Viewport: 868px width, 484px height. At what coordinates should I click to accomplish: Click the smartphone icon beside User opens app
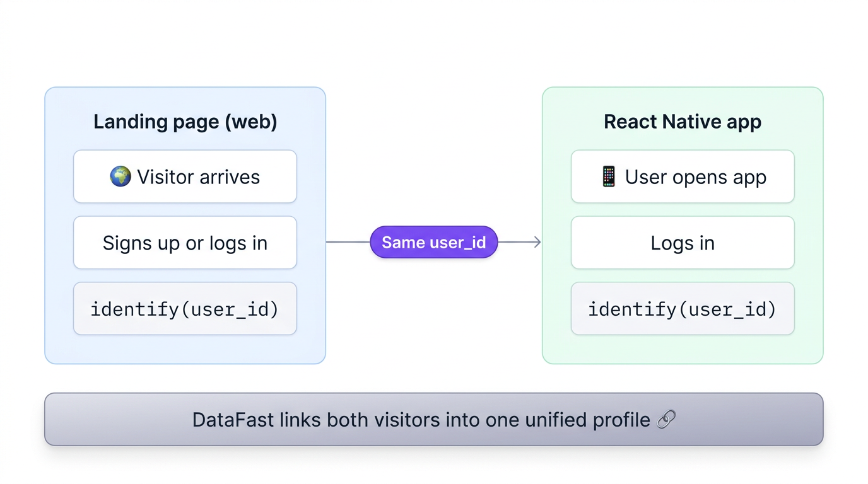coord(609,176)
